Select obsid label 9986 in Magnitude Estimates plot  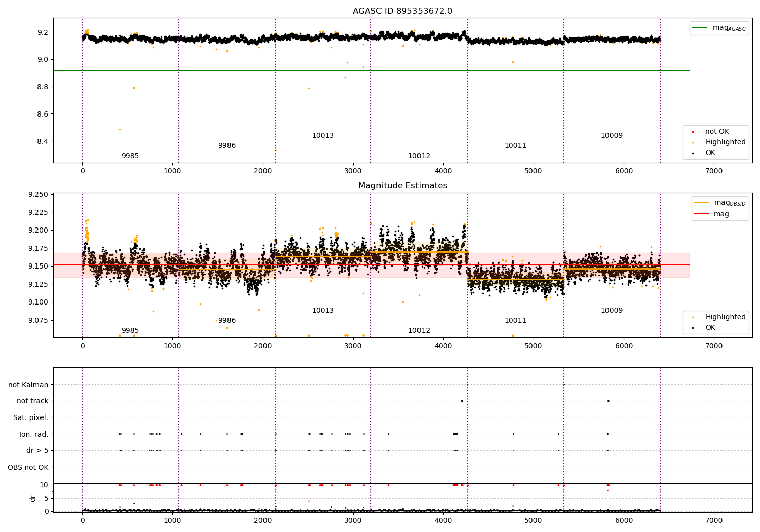[x=227, y=321]
